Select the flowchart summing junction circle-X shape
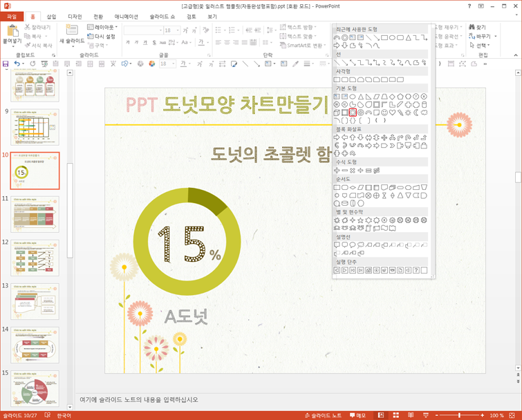The width and height of the screenshot is (522, 420). 369,195
